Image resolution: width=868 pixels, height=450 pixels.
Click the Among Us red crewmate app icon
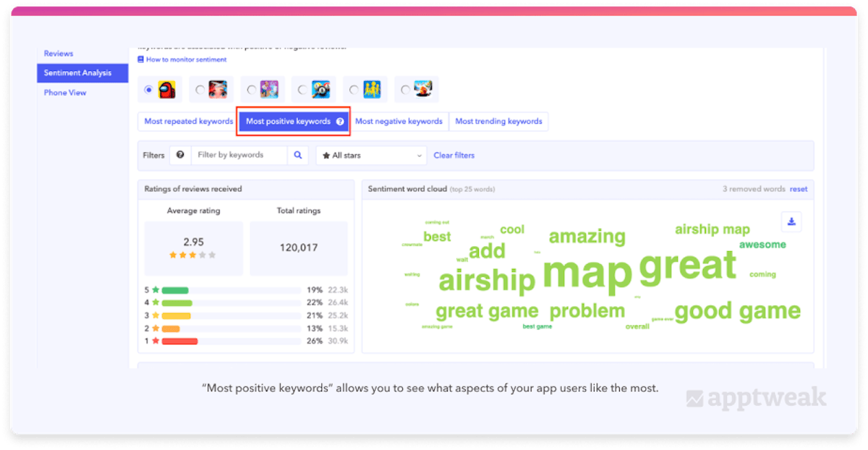(167, 90)
